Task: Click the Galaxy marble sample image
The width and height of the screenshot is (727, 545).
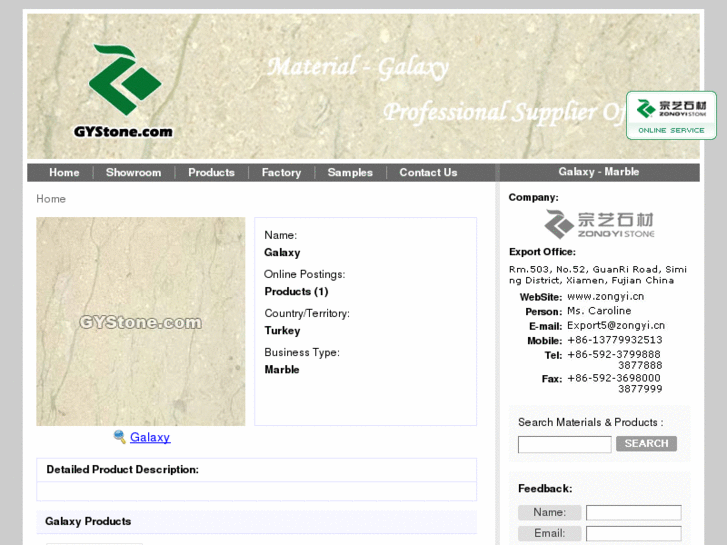Action: (140, 321)
